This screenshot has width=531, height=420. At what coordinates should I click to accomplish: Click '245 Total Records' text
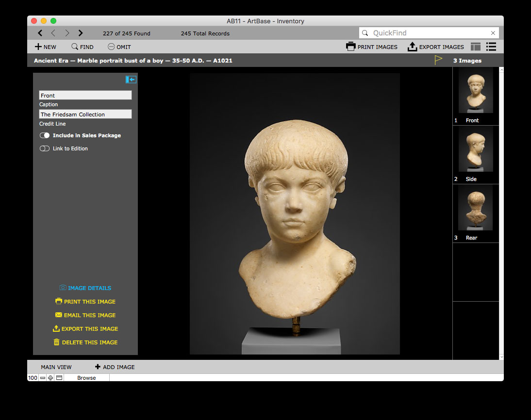point(205,33)
